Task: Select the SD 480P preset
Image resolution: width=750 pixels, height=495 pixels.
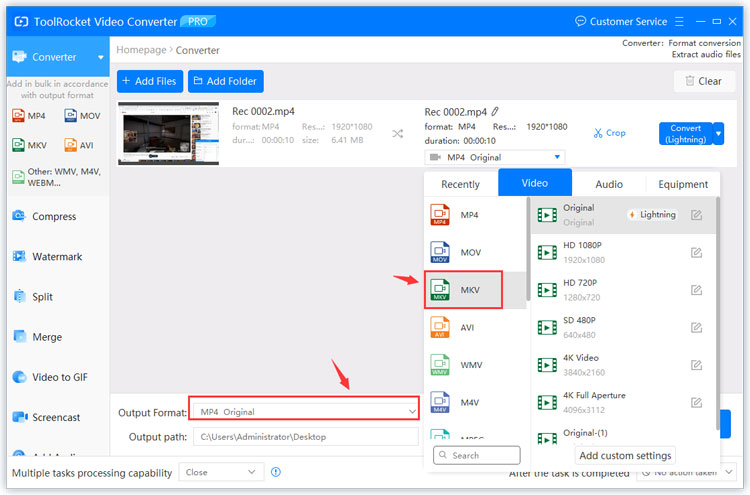Action: click(623, 327)
